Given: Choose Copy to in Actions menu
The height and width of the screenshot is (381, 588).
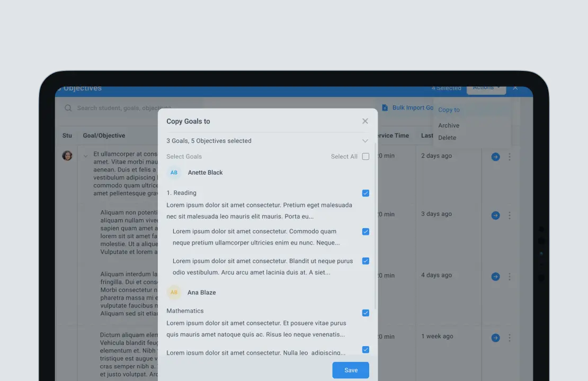Looking at the screenshot, I should click(x=449, y=110).
